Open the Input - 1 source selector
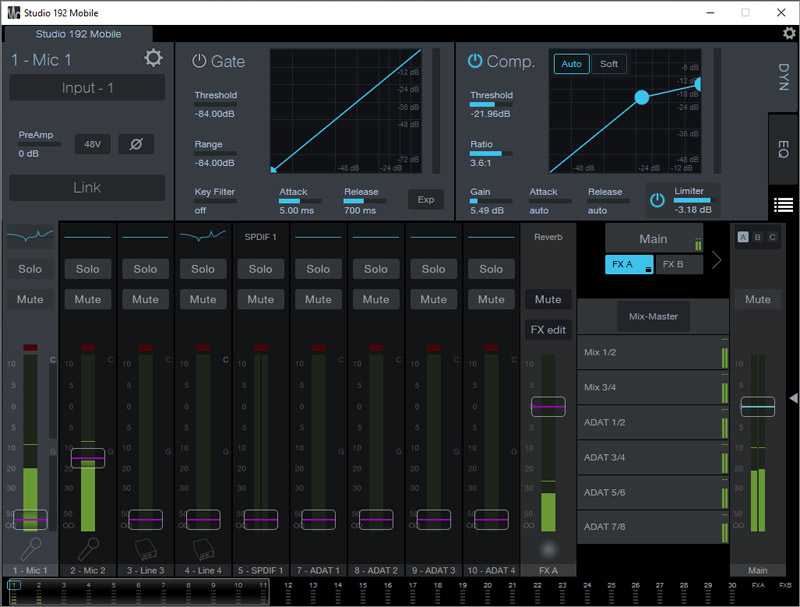 click(87, 88)
